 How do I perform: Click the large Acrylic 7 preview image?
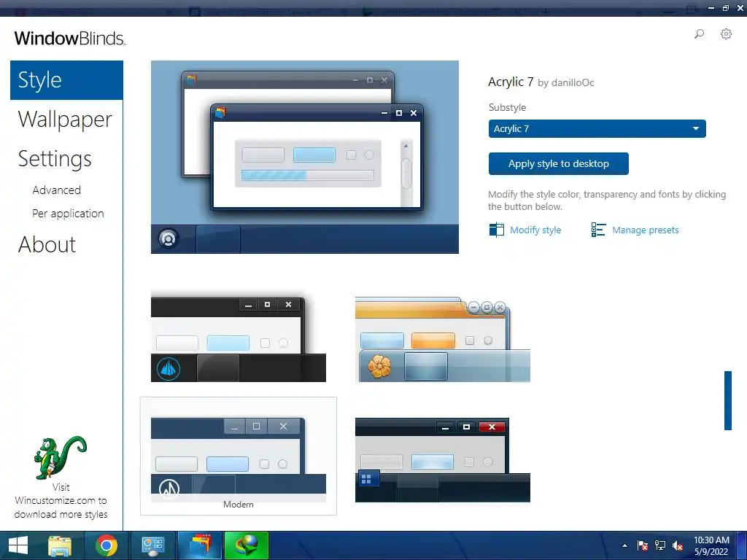(x=305, y=157)
